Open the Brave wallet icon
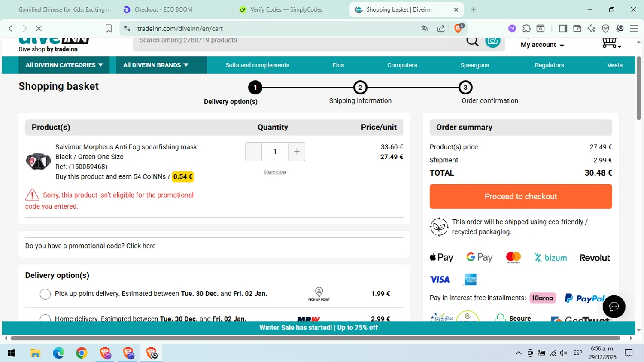 coord(577,28)
